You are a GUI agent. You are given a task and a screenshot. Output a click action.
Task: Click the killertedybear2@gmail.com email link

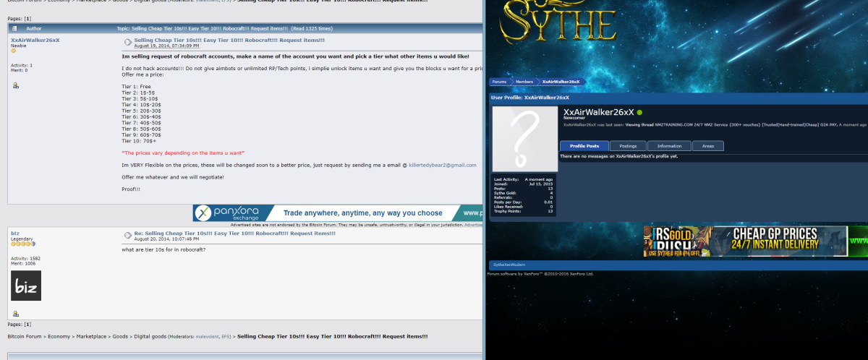[x=443, y=165]
